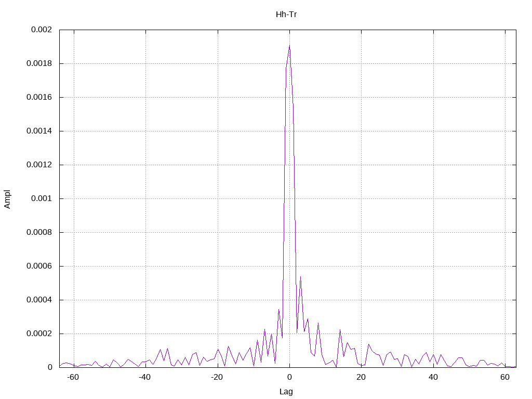
Task: Click the y-axis value 0.001
Action: 42,198
